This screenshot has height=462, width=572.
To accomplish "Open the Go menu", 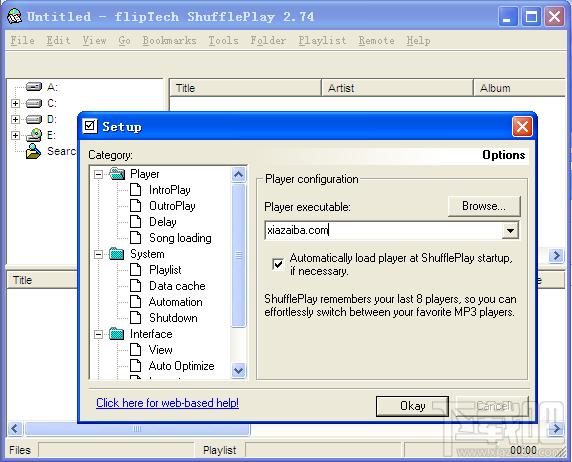I will click(124, 40).
